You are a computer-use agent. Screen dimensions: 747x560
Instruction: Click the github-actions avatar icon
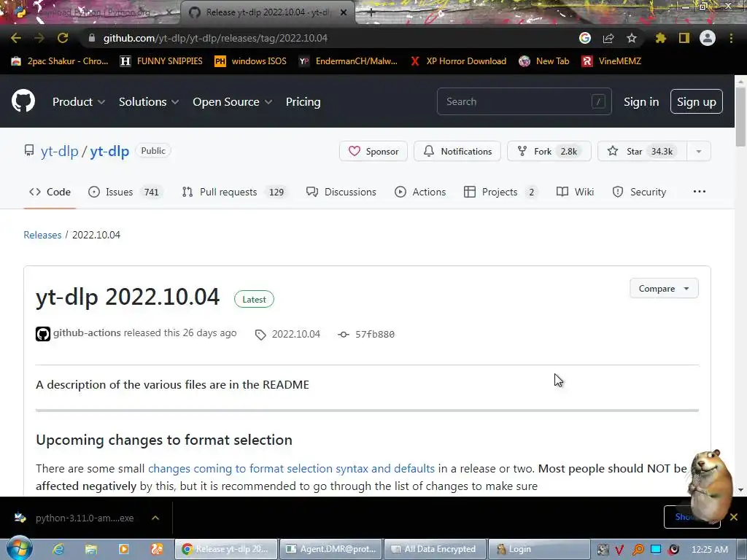pyautogui.click(x=43, y=334)
